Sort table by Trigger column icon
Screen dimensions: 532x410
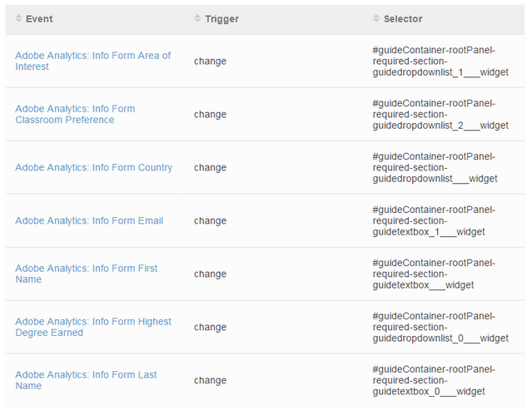tap(197, 18)
